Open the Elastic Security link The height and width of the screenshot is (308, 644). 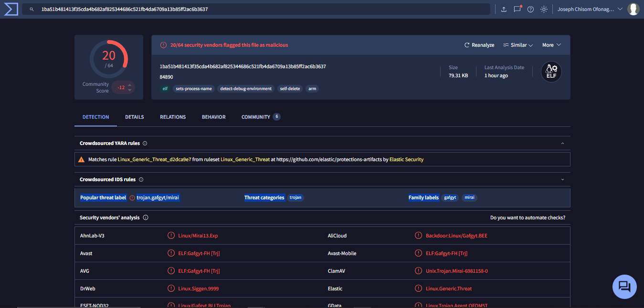406,159
